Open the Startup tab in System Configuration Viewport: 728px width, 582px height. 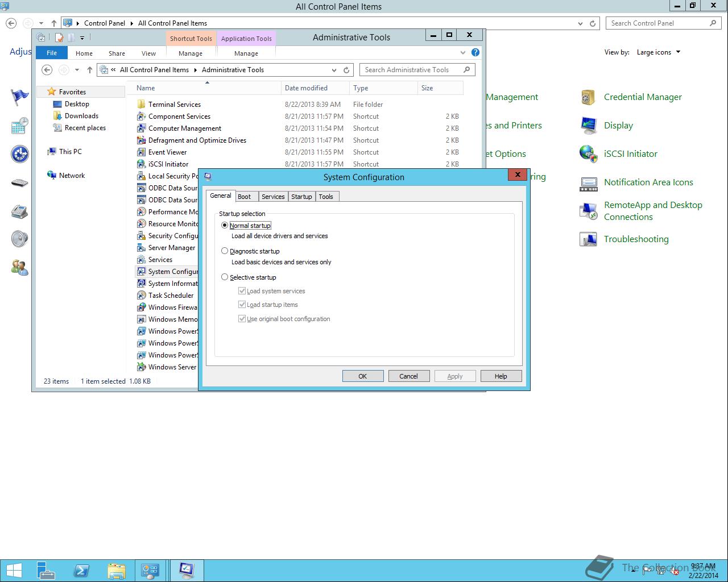(x=301, y=196)
